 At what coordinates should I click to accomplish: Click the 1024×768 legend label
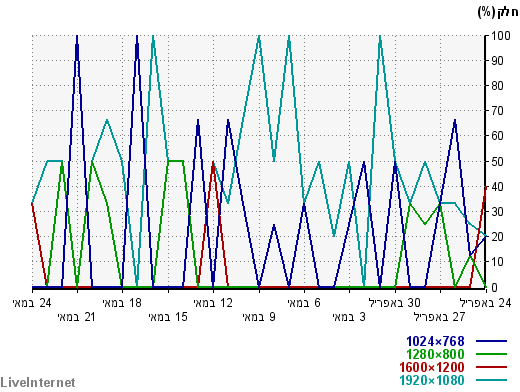pos(435,341)
